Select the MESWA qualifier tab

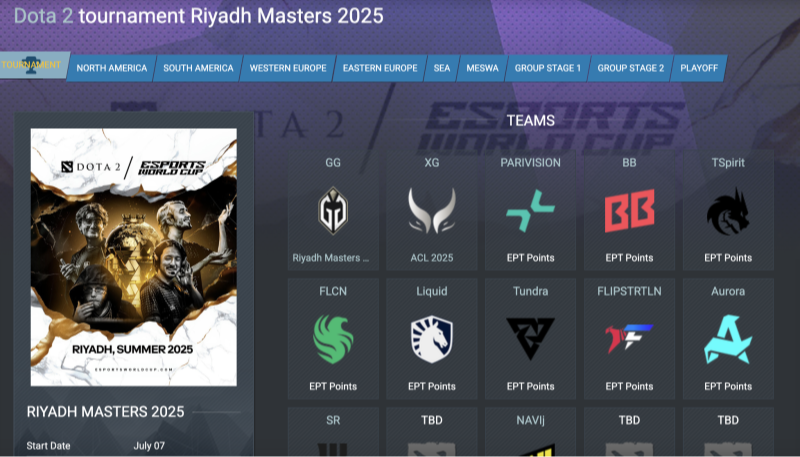point(482,68)
